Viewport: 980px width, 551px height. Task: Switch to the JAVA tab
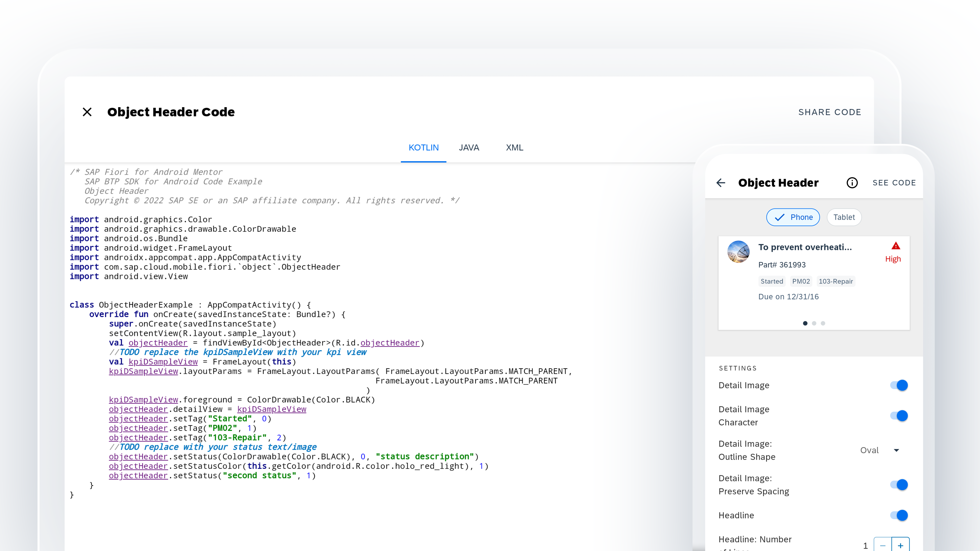[469, 147]
